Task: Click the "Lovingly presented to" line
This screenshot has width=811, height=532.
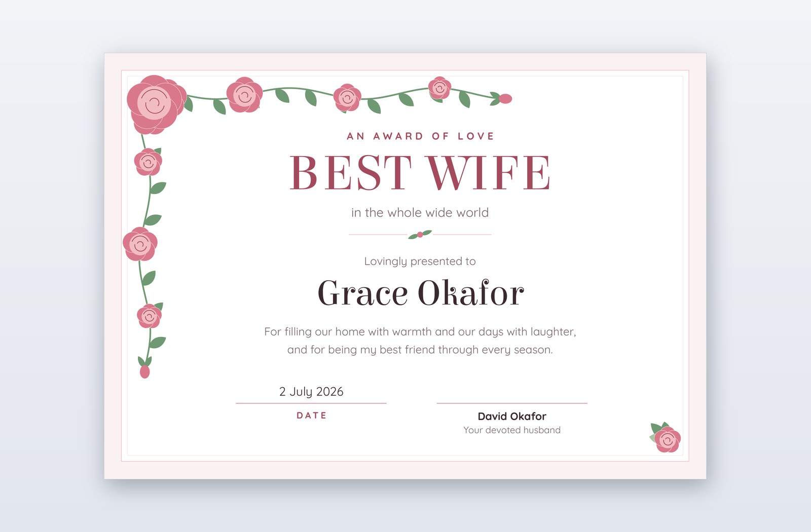Action: tap(420, 261)
